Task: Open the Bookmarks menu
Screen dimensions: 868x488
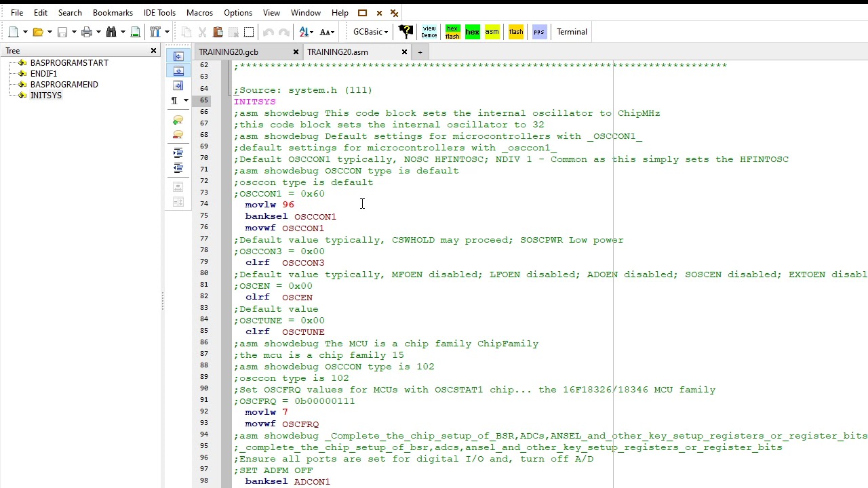Action: [113, 13]
